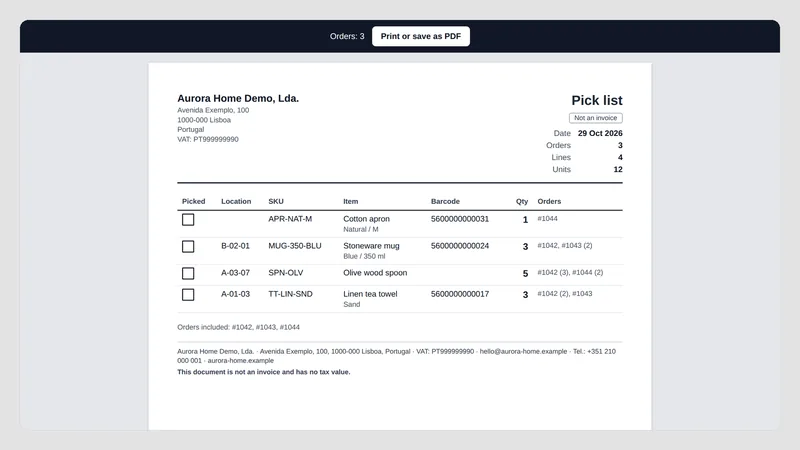Click the SKU column header

click(x=276, y=202)
